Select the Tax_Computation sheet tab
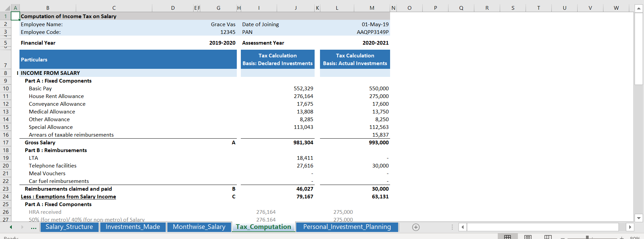The height and width of the screenshot is (239, 644). tap(263, 227)
